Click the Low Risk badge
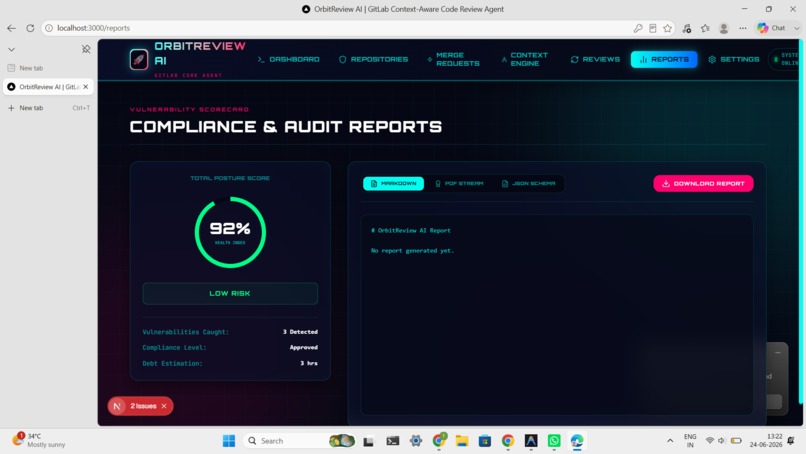 pos(230,294)
